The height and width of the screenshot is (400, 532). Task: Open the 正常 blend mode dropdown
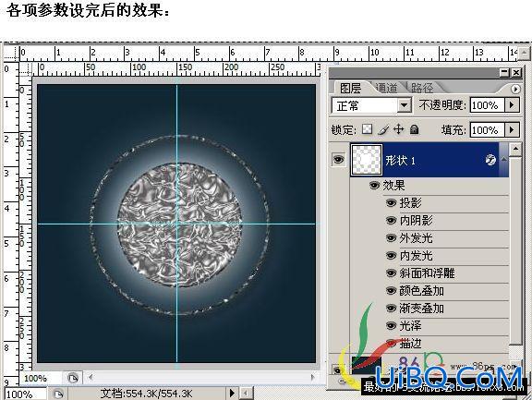tap(404, 105)
